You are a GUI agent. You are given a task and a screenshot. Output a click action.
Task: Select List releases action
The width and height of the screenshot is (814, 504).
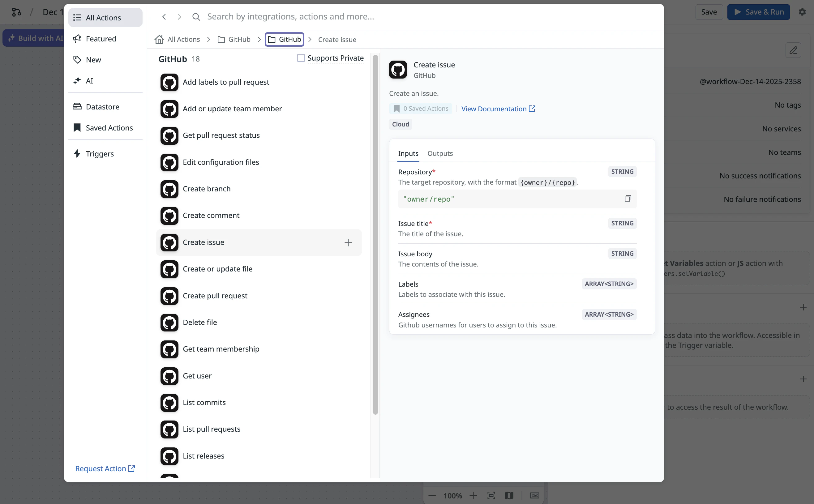click(259, 456)
